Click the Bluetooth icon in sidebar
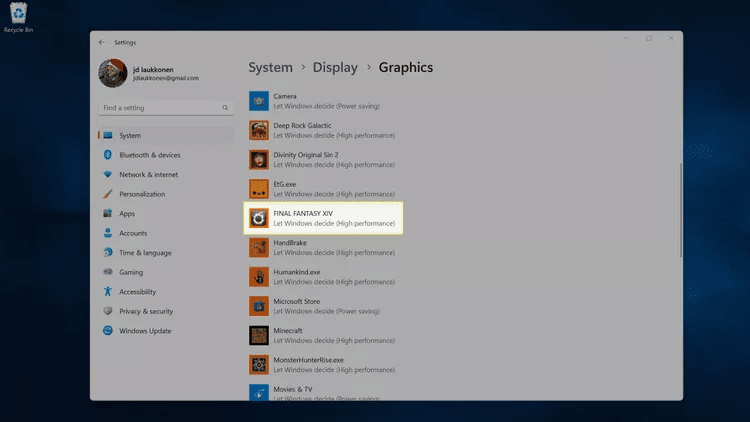 click(108, 155)
